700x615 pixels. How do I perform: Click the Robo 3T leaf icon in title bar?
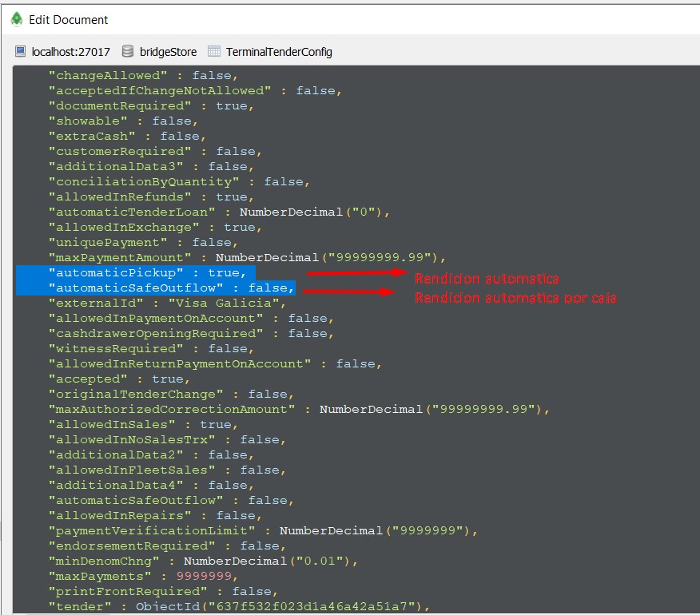[16, 19]
